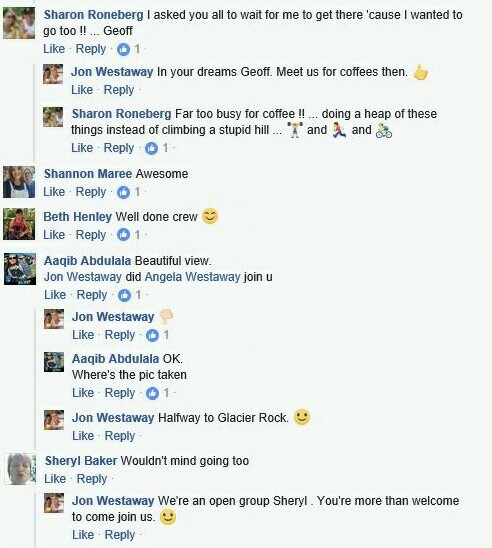Open Sheryl Baker's profile picture
The height and width of the screenshot is (548, 492).
pos(21,469)
